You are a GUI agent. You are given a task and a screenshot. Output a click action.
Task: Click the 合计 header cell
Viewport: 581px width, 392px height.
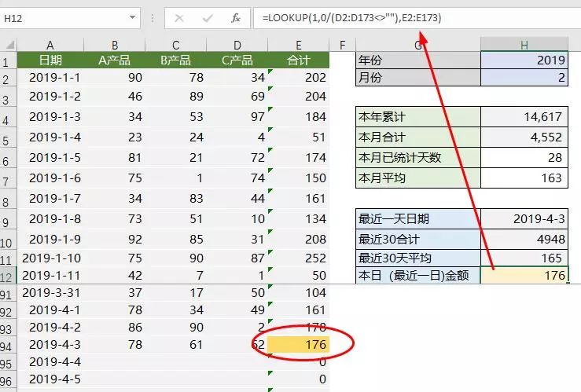pos(299,60)
